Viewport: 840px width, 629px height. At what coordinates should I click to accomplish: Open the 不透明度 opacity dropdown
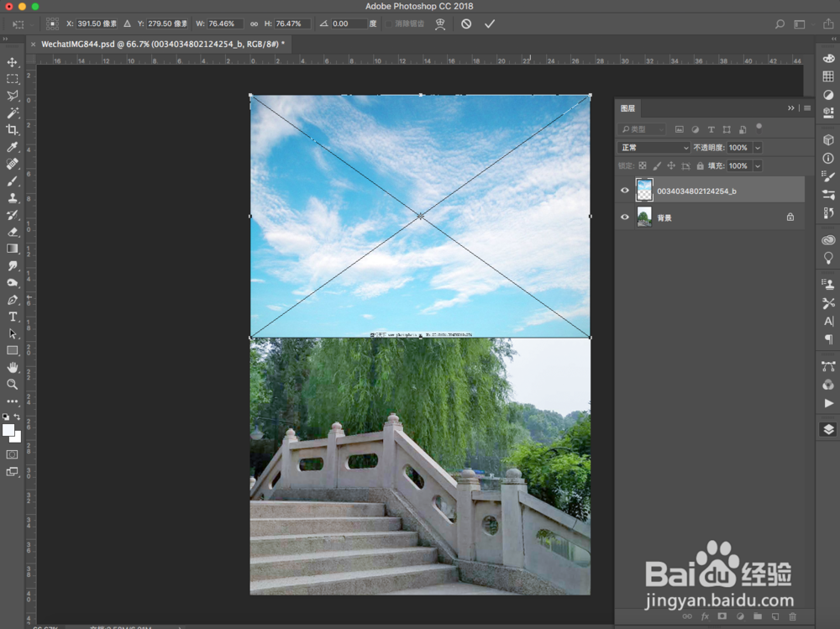click(757, 147)
